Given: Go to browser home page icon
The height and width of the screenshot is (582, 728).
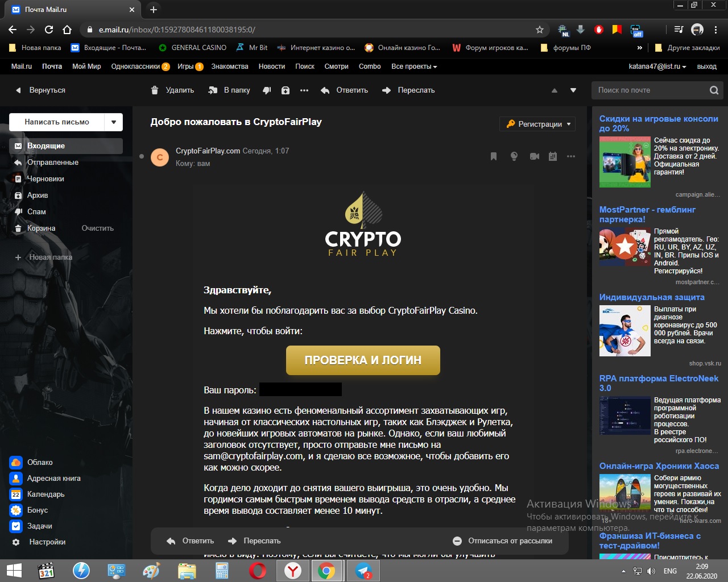Looking at the screenshot, I should click(x=67, y=30).
